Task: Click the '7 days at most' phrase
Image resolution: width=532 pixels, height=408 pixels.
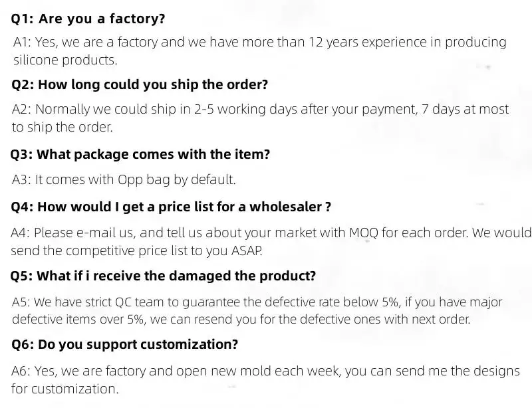Action: point(465,109)
